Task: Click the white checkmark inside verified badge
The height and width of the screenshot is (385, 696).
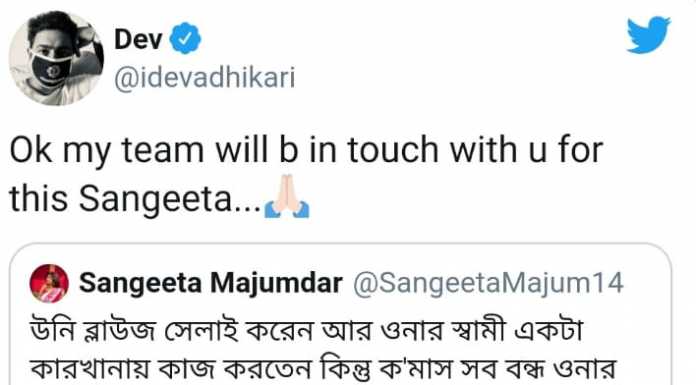Action: 186,39
